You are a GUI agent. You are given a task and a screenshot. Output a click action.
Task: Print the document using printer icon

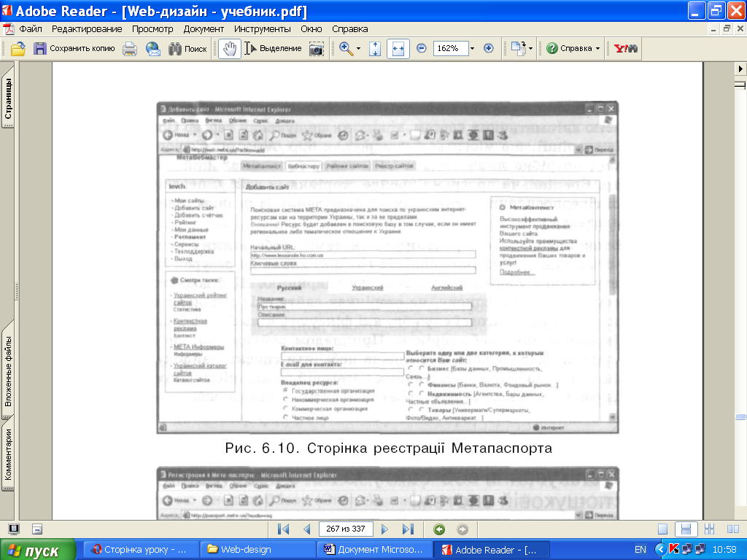click(130, 49)
